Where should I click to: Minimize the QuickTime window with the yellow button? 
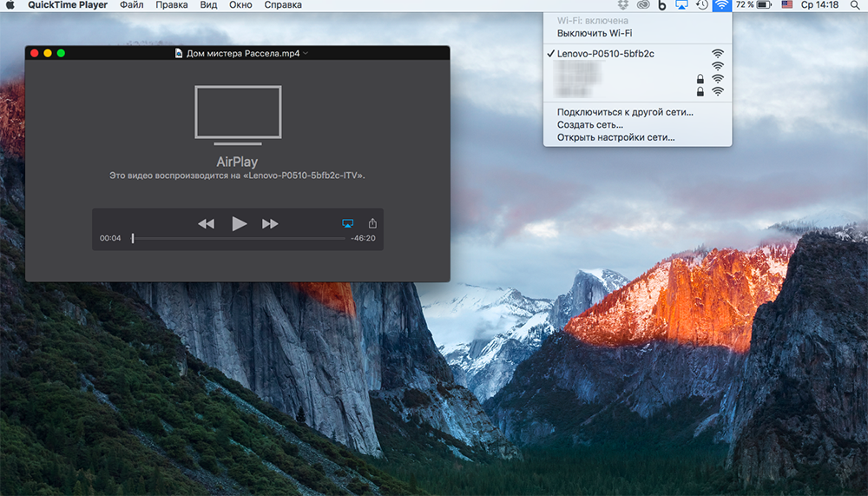click(48, 53)
